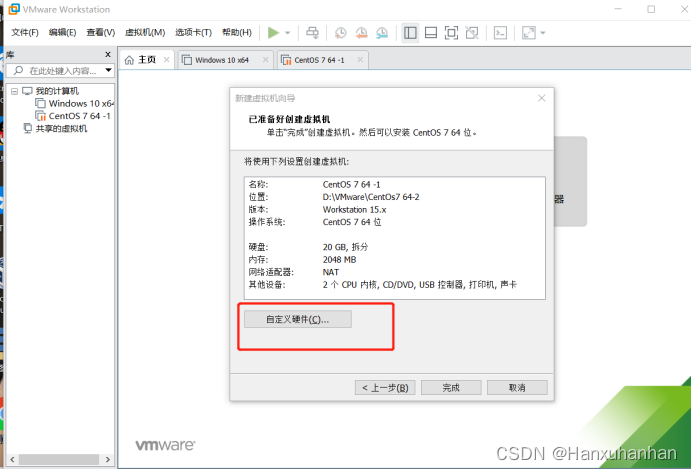
Task: Click the 取消 cancel button
Action: pyautogui.click(x=517, y=387)
